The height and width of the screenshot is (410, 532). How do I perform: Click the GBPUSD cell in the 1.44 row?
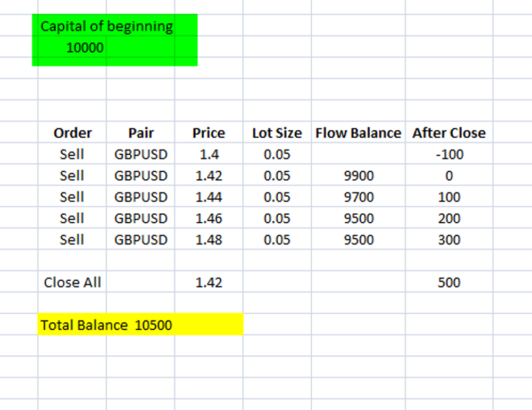click(141, 197)
